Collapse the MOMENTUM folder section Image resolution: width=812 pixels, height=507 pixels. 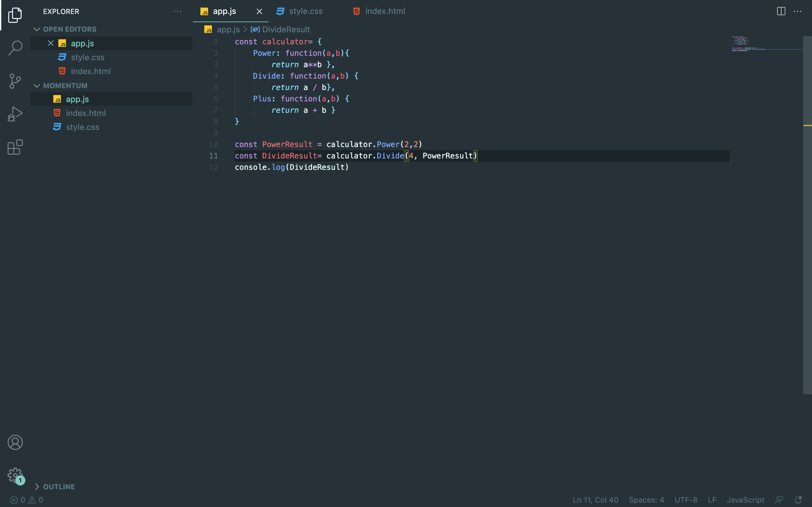tap(37, 86)
